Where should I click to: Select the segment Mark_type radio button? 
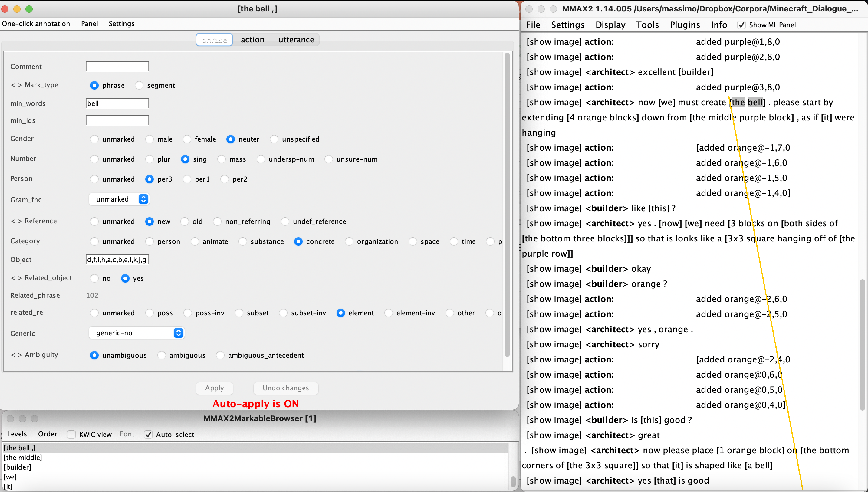(139, 86)
